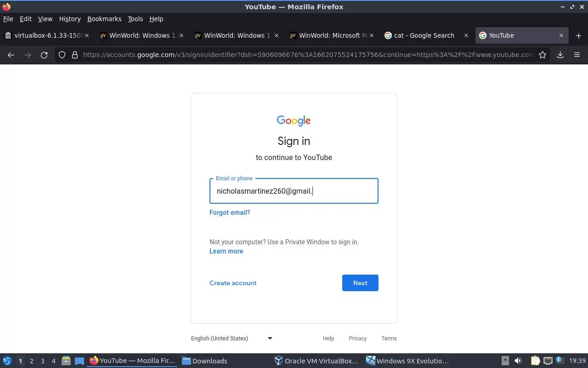
Task: Open the History menu
Action: pos(70,19)
